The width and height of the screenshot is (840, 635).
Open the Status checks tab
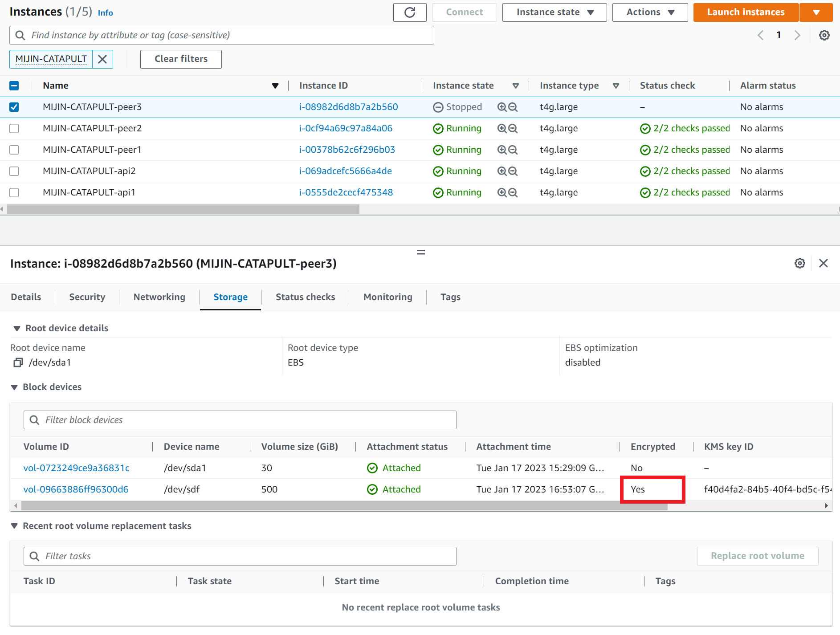306,297
